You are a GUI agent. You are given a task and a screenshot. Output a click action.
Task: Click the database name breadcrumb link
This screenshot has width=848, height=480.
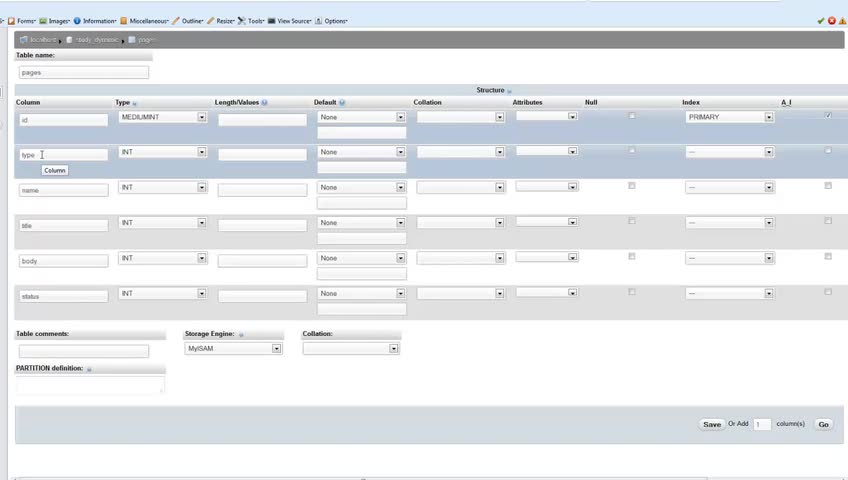point(97,39)
